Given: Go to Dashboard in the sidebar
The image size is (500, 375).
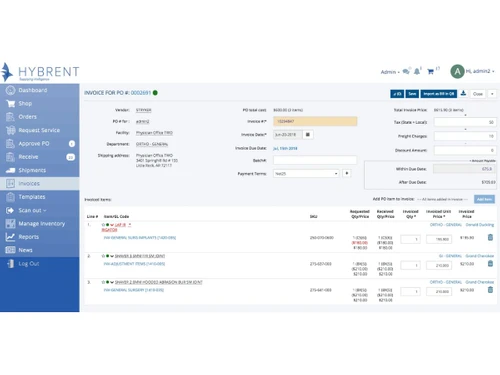Looking at the screenshot, I should (33, 90).
